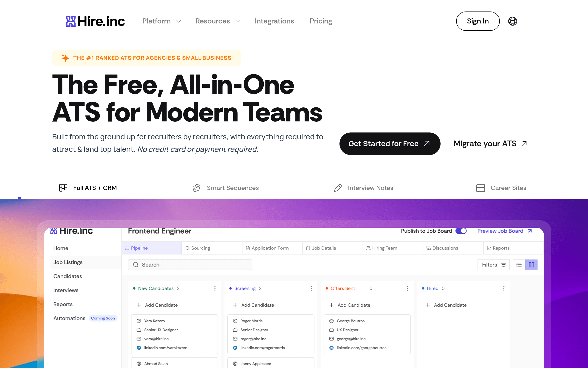Click the plus icon in Screening column

[235, 305]
